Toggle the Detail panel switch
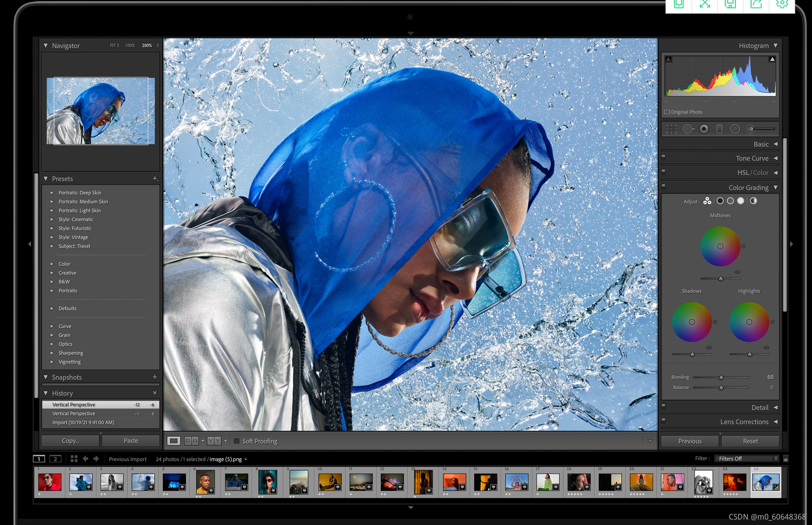This screenshot has height=525, width=812. coord(664,406)
